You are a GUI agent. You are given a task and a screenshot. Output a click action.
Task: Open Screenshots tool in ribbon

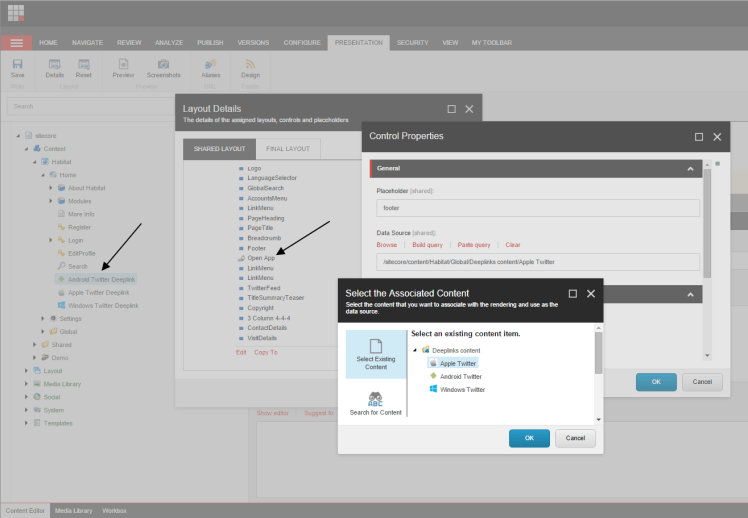point(164,68)
